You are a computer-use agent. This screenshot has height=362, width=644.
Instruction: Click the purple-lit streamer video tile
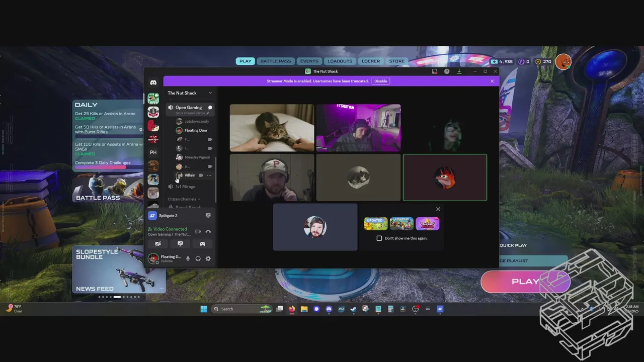tap(358, 128)
